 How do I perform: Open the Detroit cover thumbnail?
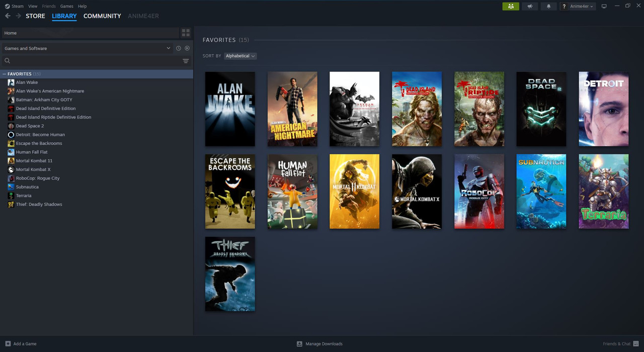click(x=604, y=109)
